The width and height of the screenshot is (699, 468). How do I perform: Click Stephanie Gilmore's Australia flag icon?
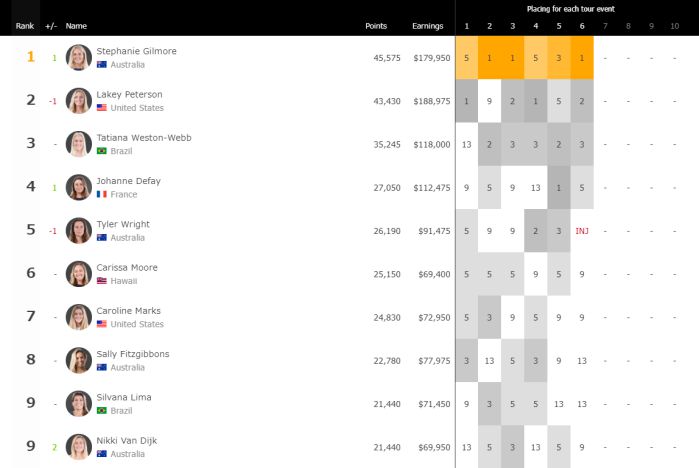(102, 65)
